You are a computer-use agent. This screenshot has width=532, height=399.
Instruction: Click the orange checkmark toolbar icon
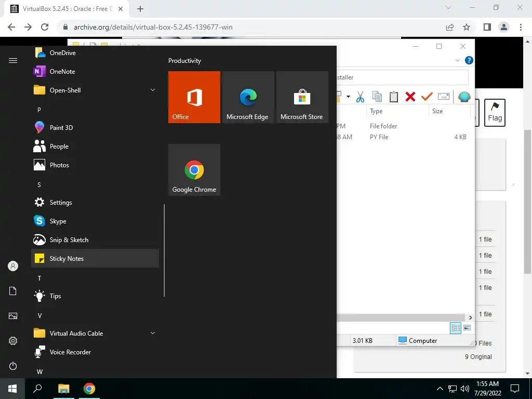pos(427,97)
